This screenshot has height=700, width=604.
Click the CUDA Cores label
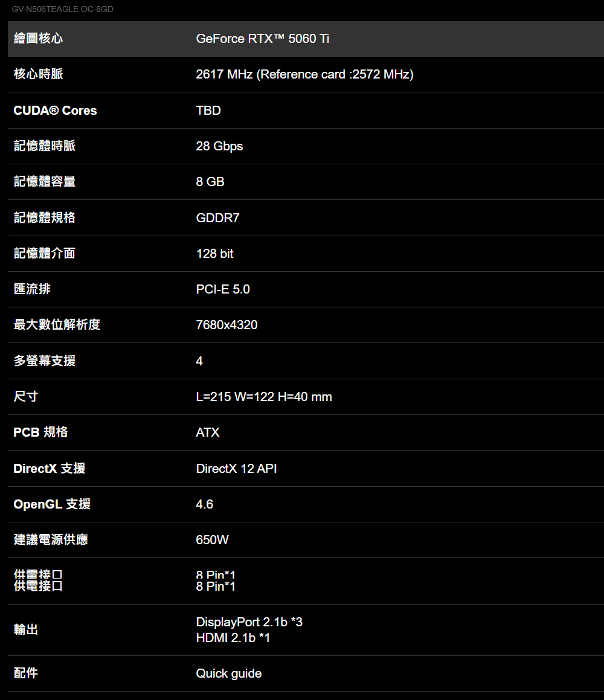click(x=56, y=111)
